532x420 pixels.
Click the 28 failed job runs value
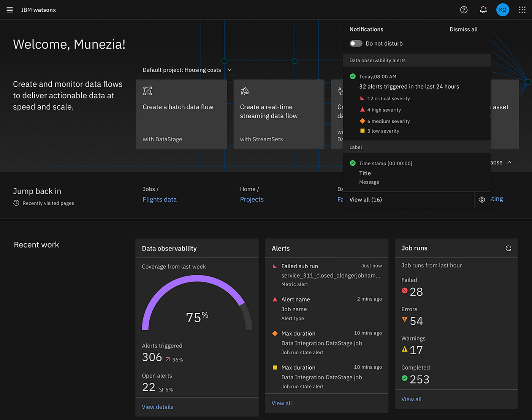coord(416,292)
